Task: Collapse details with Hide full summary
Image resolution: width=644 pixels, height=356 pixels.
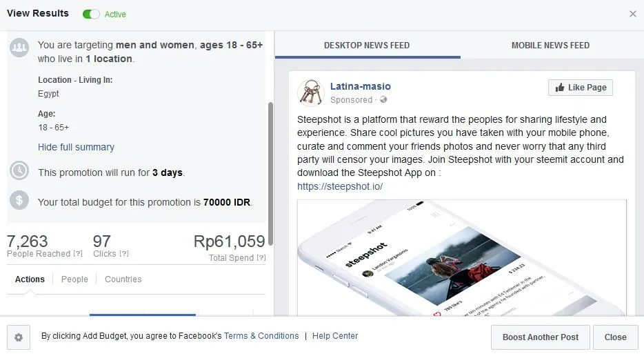Action: click(76, 147)
